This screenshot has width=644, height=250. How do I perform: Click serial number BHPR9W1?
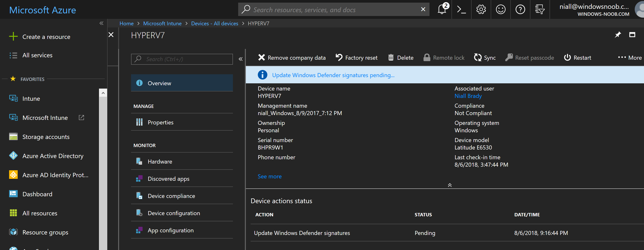270,148
